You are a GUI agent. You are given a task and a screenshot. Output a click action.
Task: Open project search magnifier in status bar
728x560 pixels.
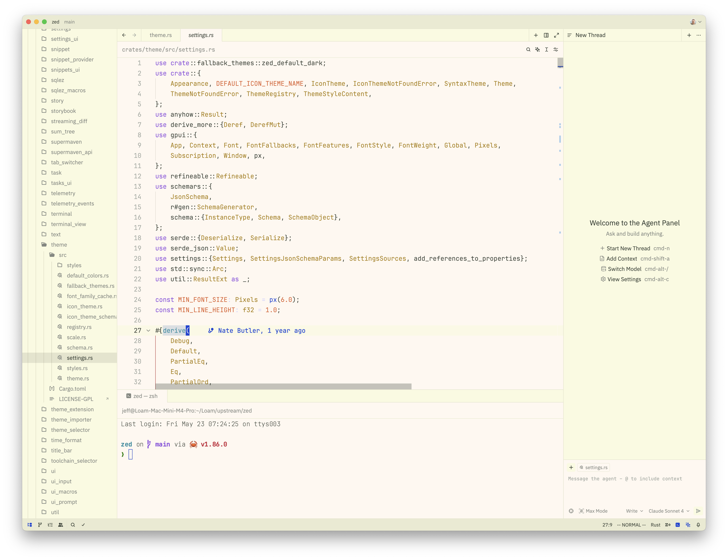73,525
